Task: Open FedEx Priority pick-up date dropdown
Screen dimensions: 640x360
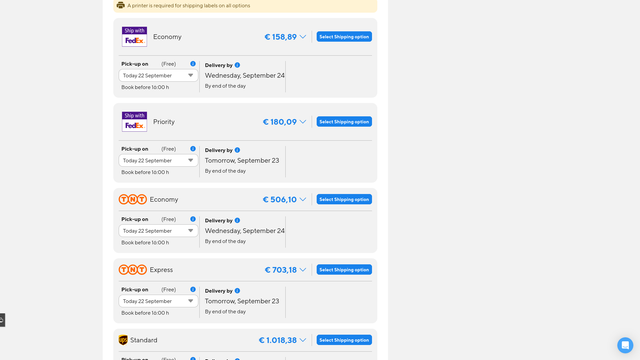Action: [x=158, y=160]
